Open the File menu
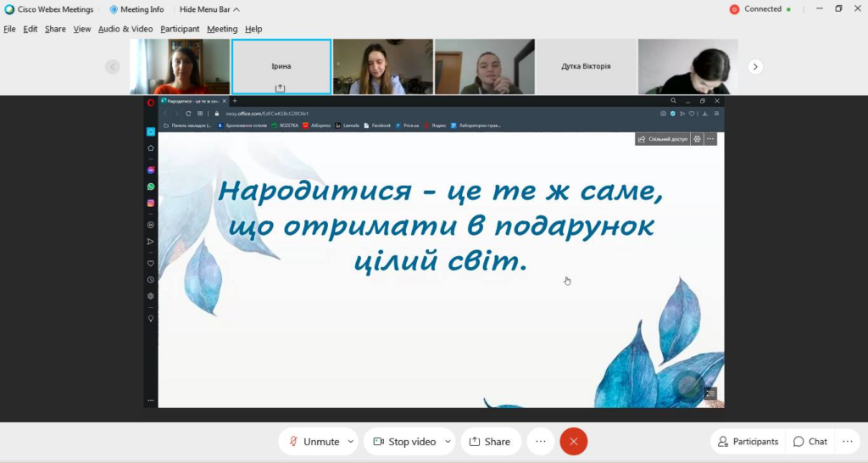Viewport: 868px width, 463px height. [x=9, y=29]
